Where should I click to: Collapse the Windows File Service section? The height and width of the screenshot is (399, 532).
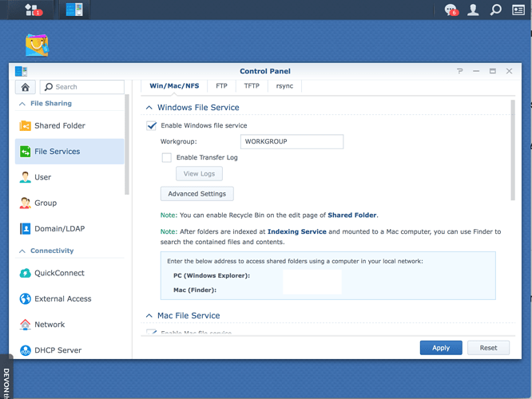click(x=149, y=108)
